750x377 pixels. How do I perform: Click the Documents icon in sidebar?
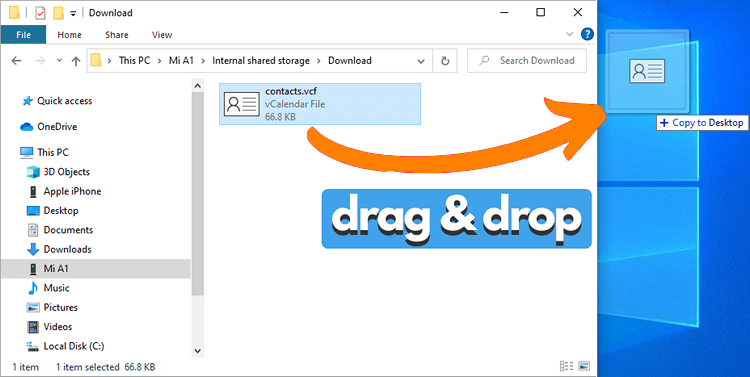click(33, 230)
